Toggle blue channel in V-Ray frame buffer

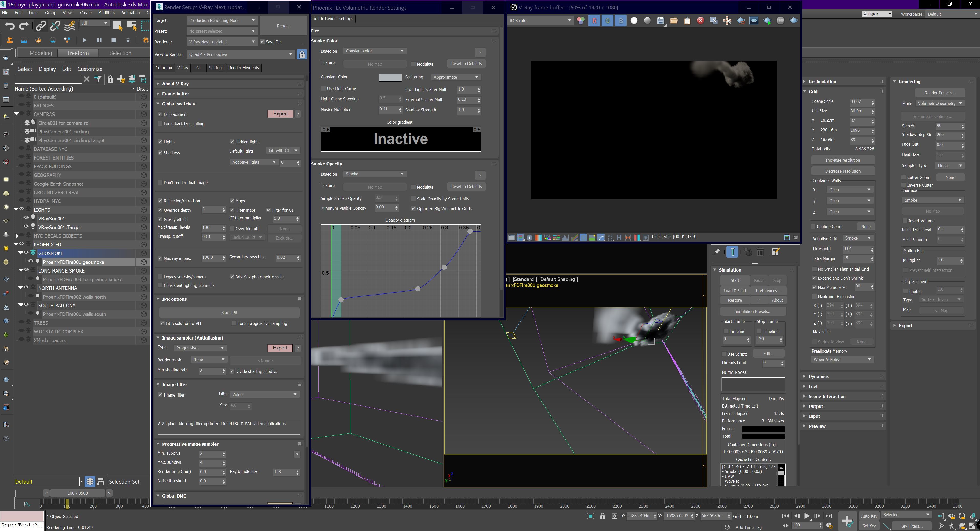point(621,20)
